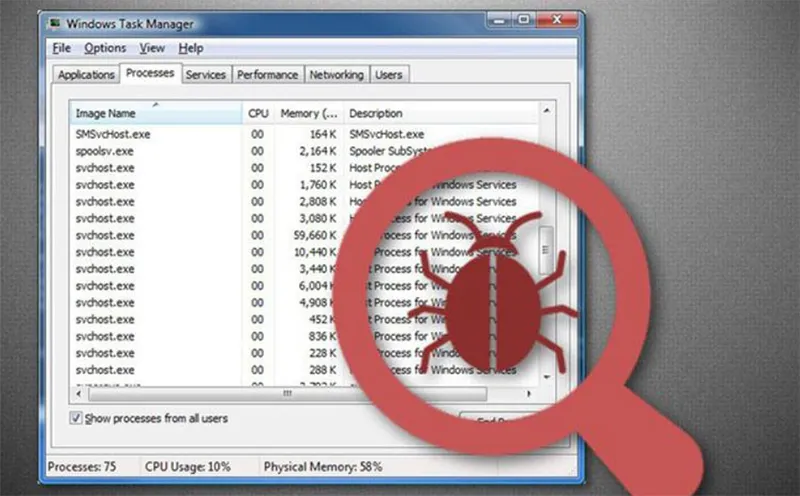800x496 pixels.
Task: Click CPU Usage: 10% in status bar
Action: [x=188, y=466]
